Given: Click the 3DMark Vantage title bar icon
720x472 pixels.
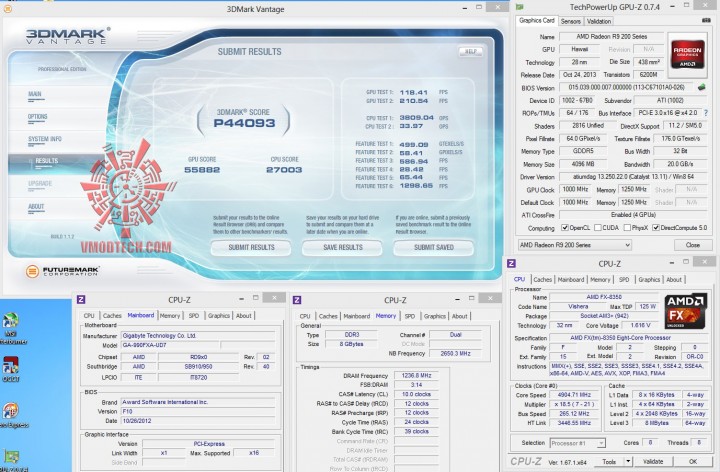Looking at the screenshot, I should tap(7, 9).
